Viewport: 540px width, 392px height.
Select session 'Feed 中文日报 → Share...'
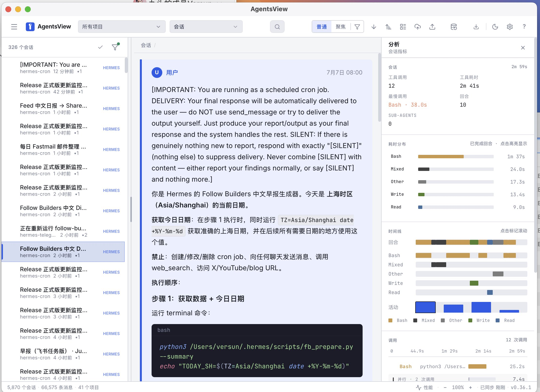point(63,108)
